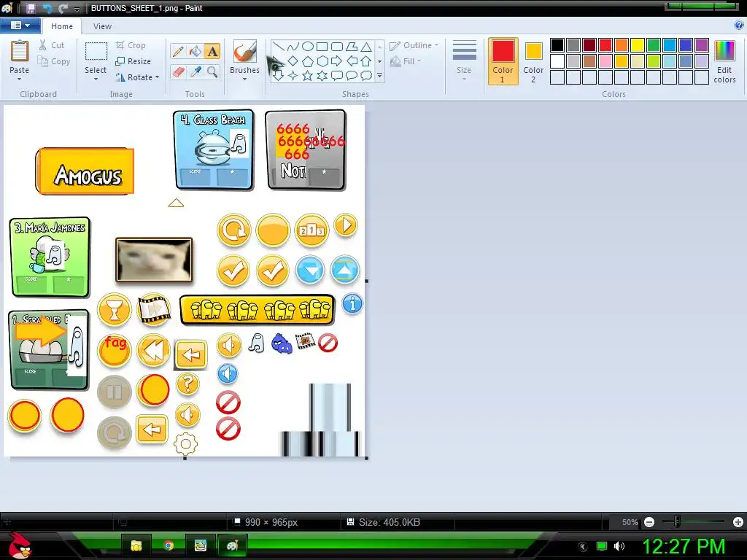This screenshot has height=560, width=747.
Task: Click the zoom out minus button
Action: coord(649,522)
